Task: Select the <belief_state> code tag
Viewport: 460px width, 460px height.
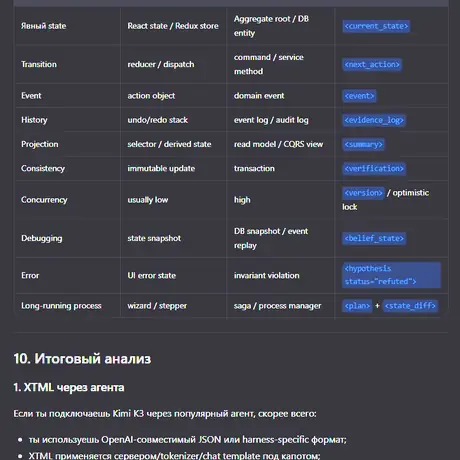Action: click(x=374, y=238)
